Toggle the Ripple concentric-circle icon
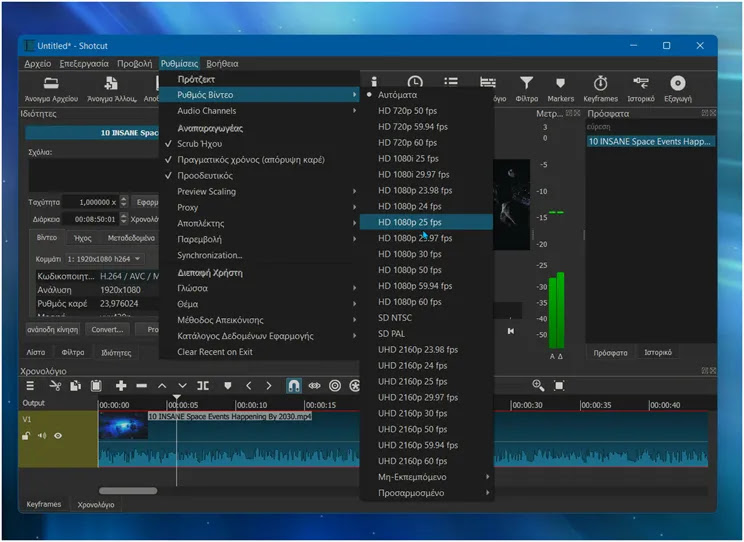This screenshot has height=542, width=744. pos(335,386)
